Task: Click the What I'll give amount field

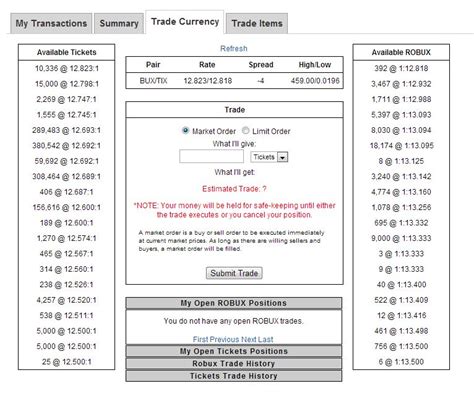Action: coord(211,156)
